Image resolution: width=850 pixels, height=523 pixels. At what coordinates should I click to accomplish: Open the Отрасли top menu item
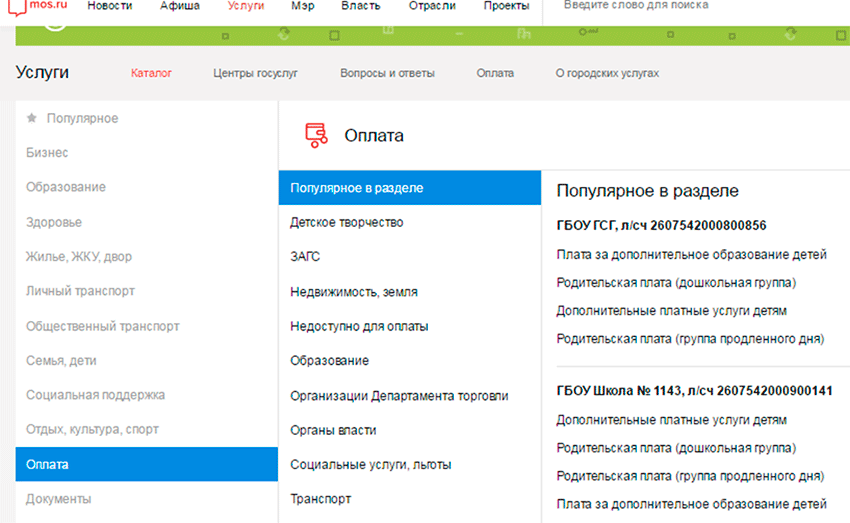(432, 6)
